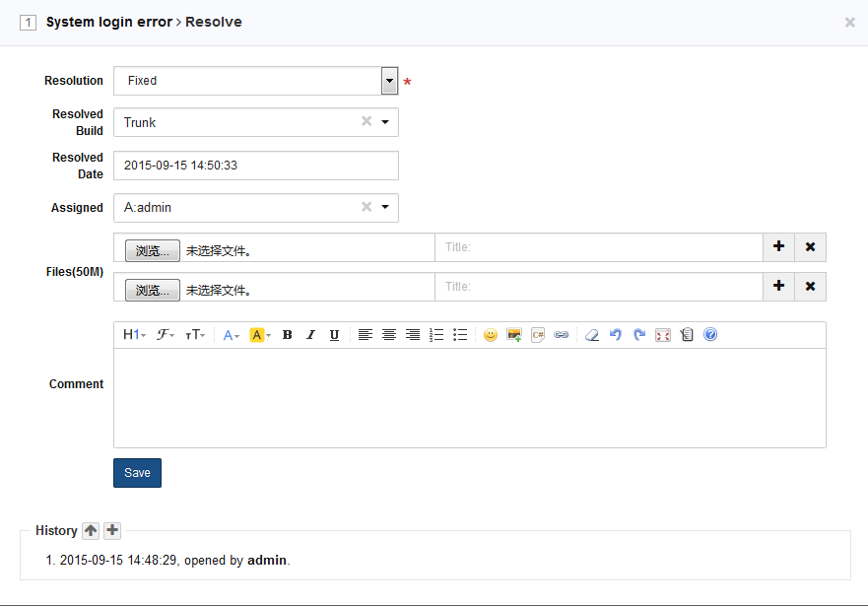The height and width of the screenshot is (606, 868).
Task: Open the editor help about icon
Action: click(710, 335)
